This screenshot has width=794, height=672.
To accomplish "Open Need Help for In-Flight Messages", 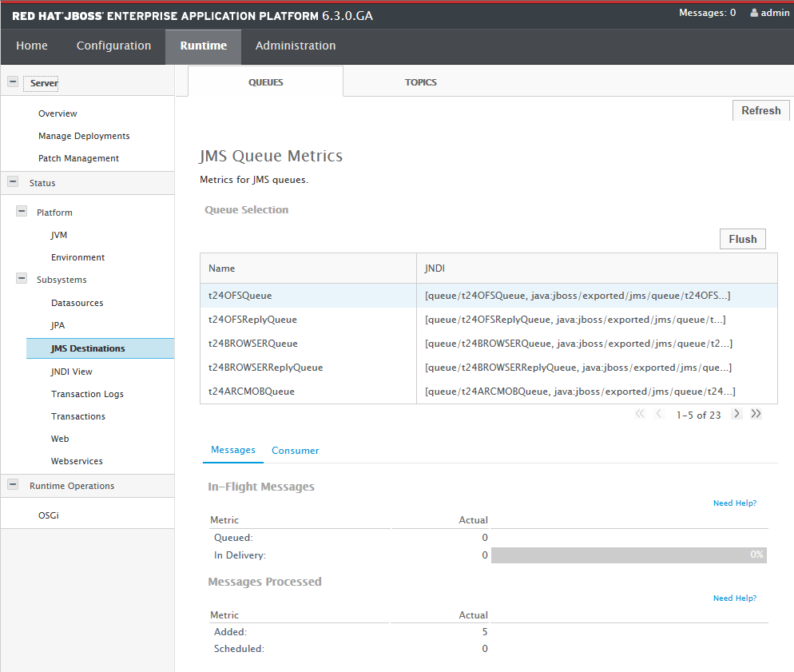I will point(734,503).
